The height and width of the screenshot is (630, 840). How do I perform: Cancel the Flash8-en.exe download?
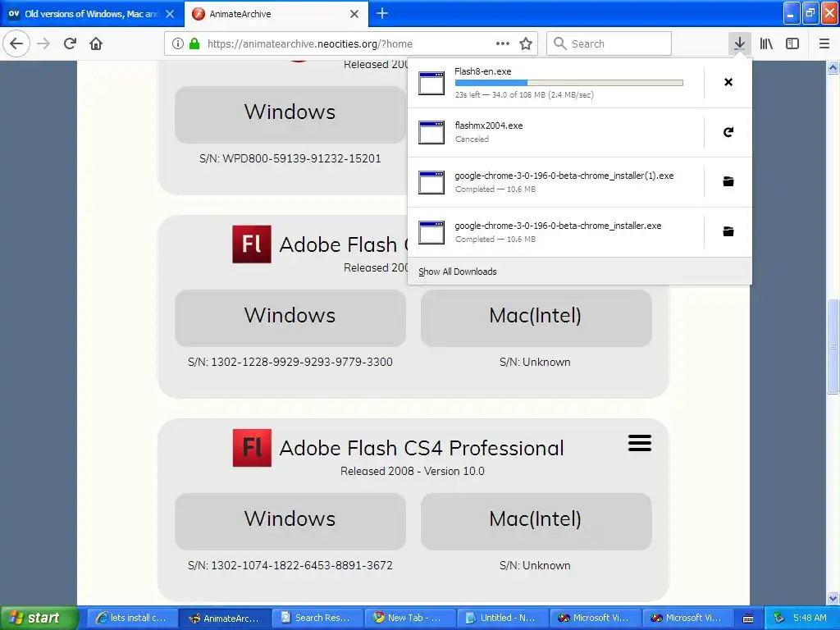click(728, 82)
